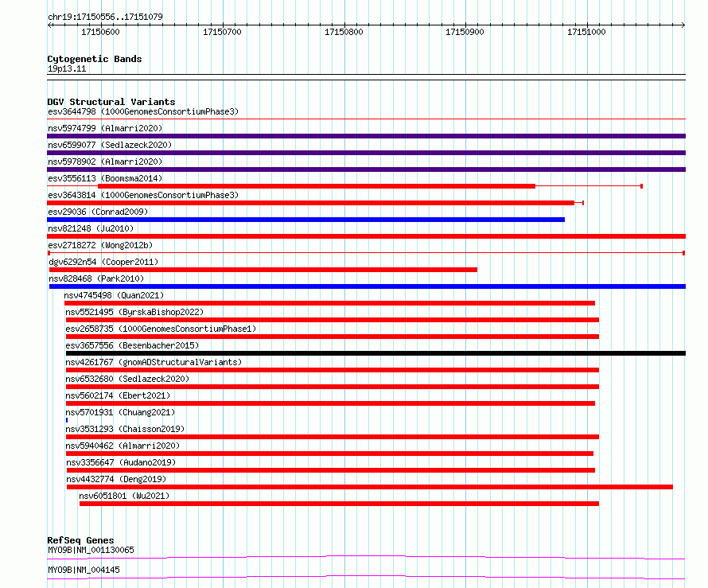Open the nsv4432774 (Deng2019) label

point(116,479)
